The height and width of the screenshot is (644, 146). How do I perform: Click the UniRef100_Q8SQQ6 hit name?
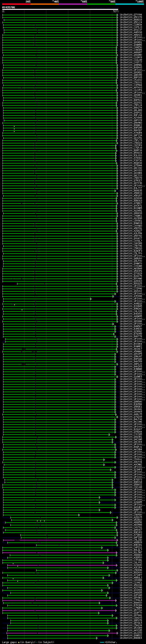(x=131, y=321)
